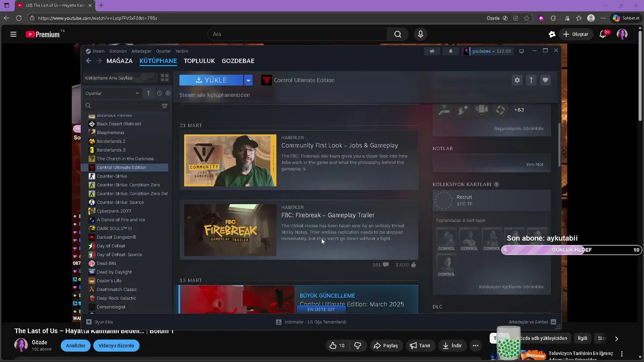Open the Steam menu
Screen dimensions: 644x362
[x=95, y=51]
